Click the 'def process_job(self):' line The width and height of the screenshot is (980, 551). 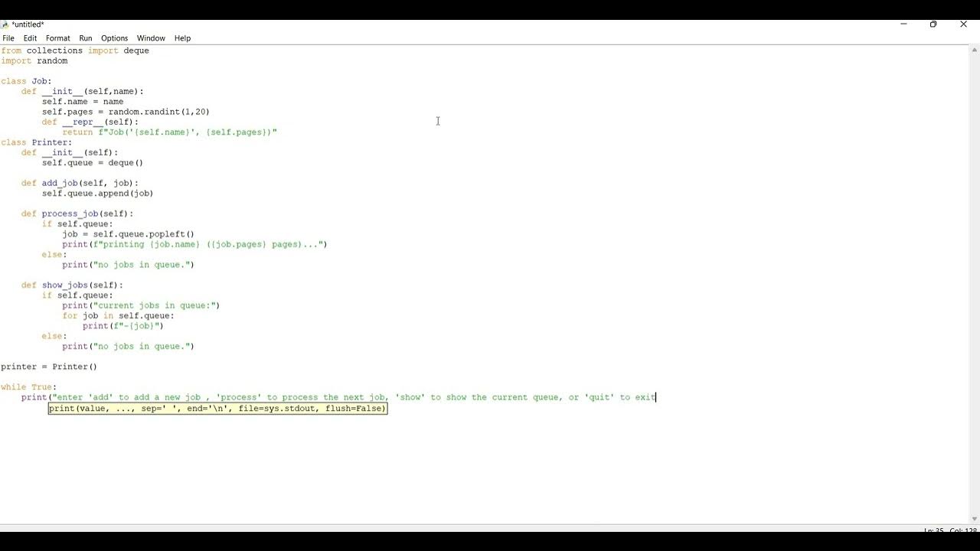tap(77, 214)
